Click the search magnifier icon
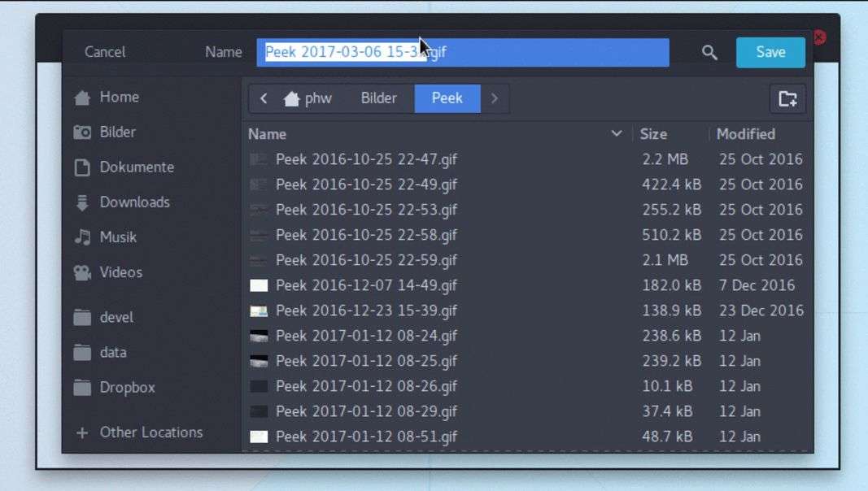This screenshot has width=868, height=491. [x=709, y=53]
